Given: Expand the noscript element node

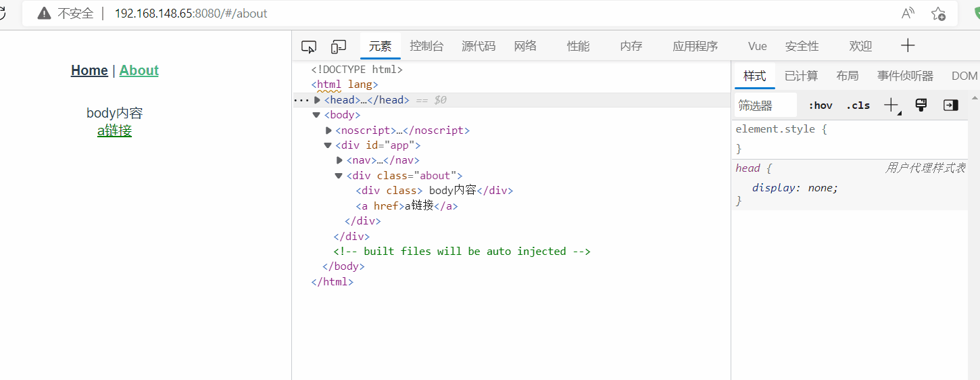Looking at the screenshot, I should pos(329,130).
